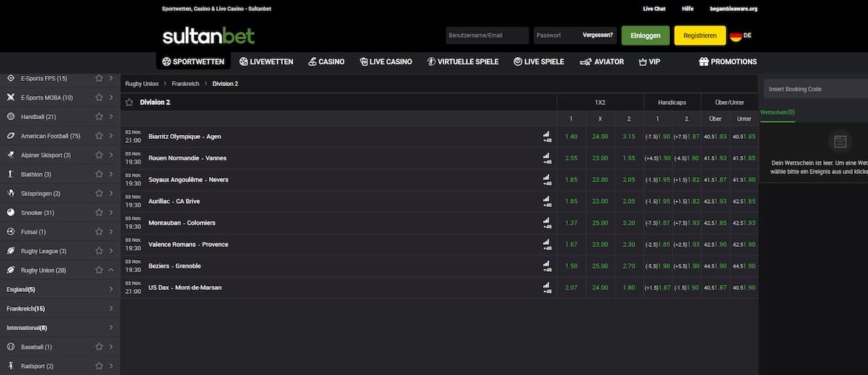868x375 pixels.
Task: Favorite Division 2 league with star
Action: pos(129,103)
